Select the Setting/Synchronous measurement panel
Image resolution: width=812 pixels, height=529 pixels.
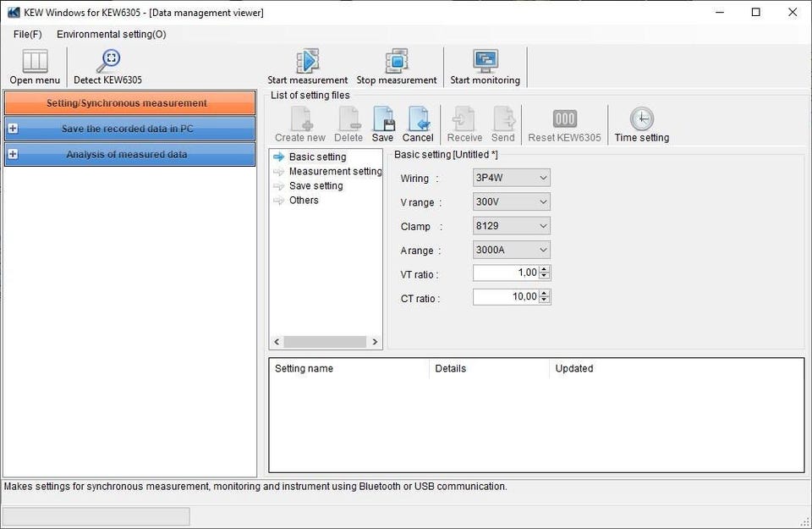(x=129, y=103)
